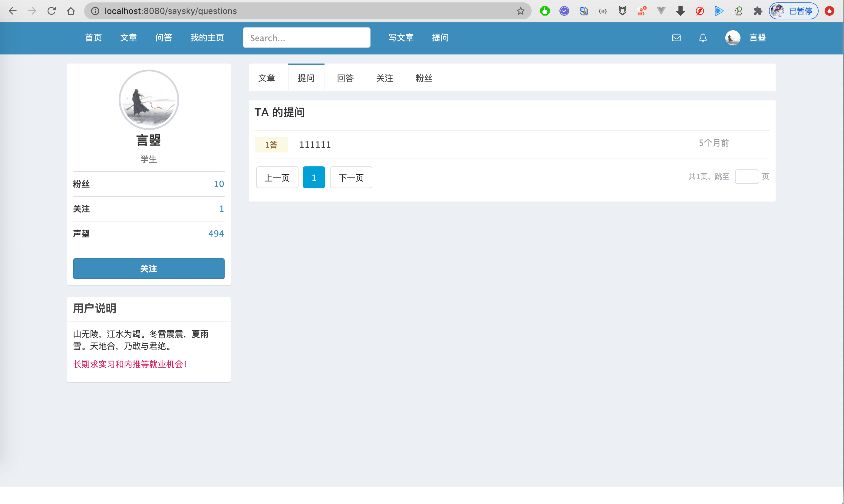This screenshot has height=504, width=844.
Task: Click the 已暂停 paused extension badge
Action: point(794,11)
